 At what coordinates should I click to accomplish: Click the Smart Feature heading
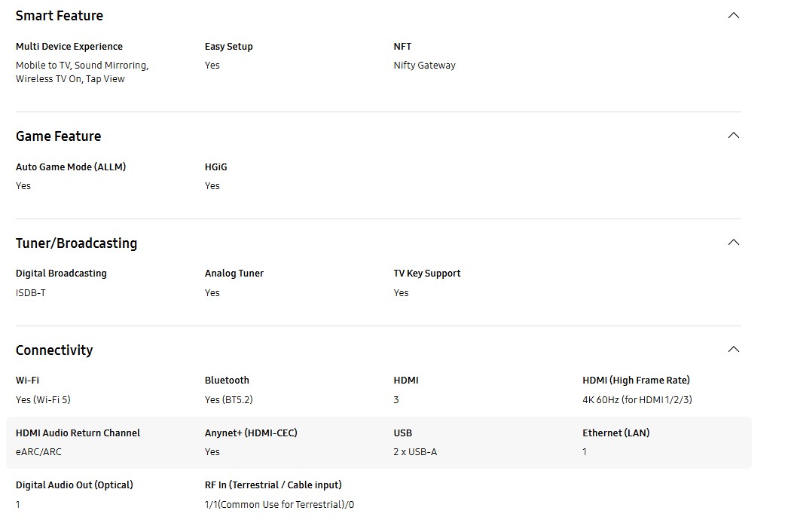coord(60,15)
